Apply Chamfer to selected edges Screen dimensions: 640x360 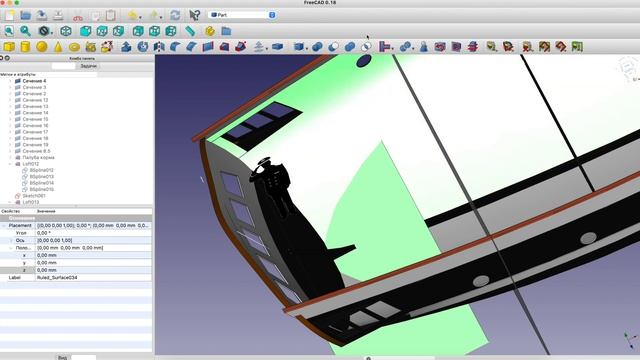(x=191, y=47)
